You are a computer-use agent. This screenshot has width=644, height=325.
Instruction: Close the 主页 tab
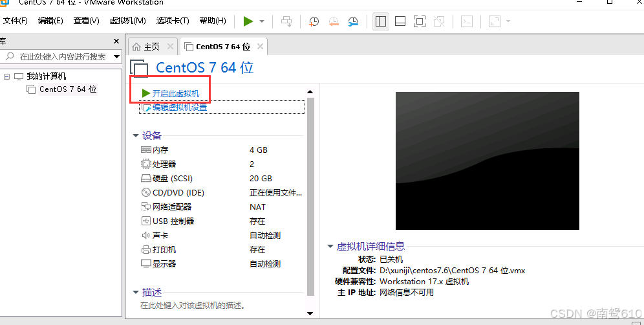(170, 47)
